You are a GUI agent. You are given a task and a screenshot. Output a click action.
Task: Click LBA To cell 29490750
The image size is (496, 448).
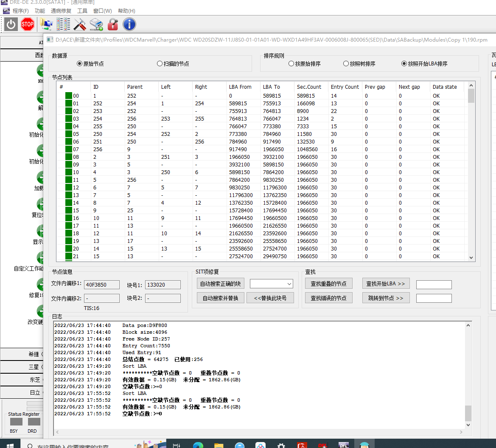[x=275, y=256]
